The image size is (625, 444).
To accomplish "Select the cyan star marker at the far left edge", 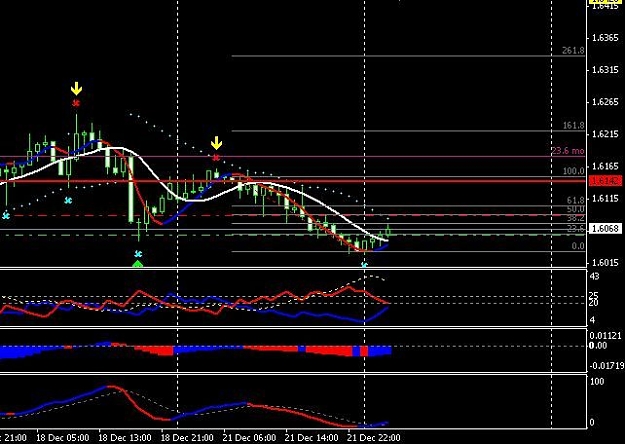I will pyautogui.click(x=6, y=216).
